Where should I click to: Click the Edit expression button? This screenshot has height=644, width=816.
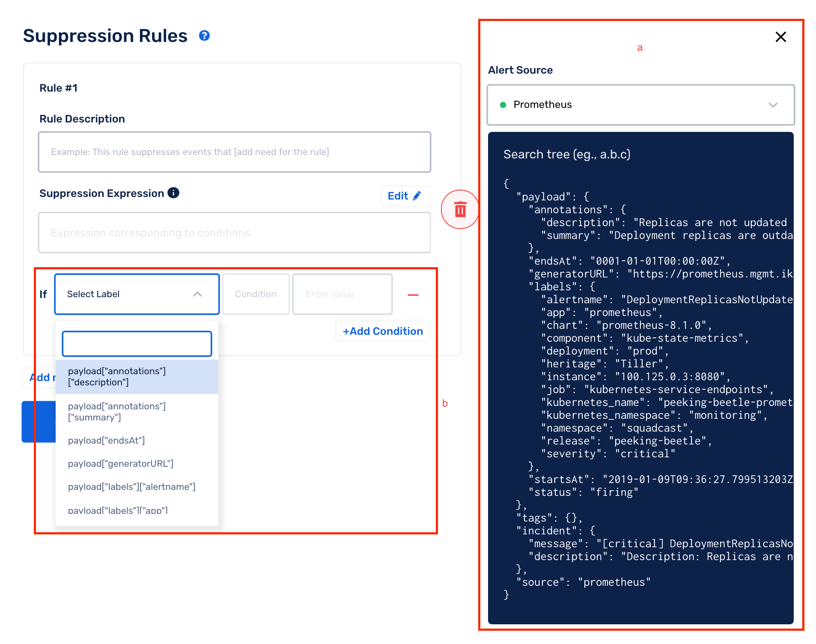pyautogui.click(x=405, y=196)
